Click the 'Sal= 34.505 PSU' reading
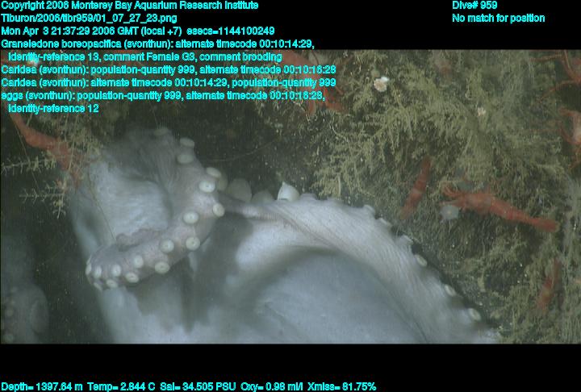 click(198, 387)
